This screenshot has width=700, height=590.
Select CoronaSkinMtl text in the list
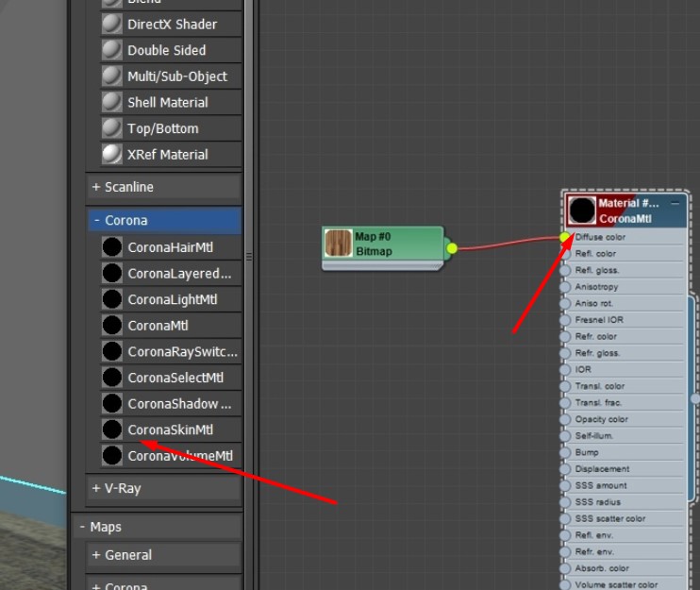(170, 430)
